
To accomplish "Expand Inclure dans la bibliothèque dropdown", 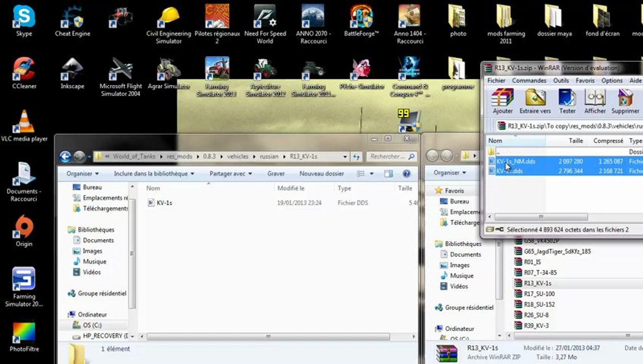I will click(x=154, y=173).
